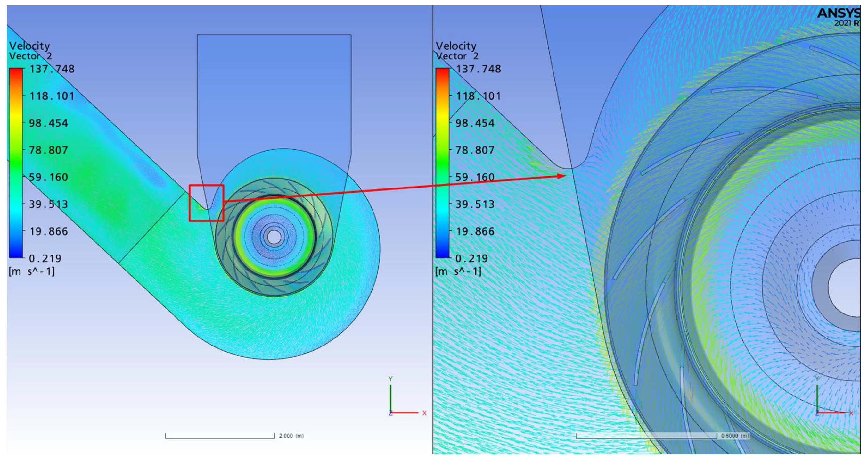Click the red zoom rectangle on volute tongue

click(x=207, y=203)
